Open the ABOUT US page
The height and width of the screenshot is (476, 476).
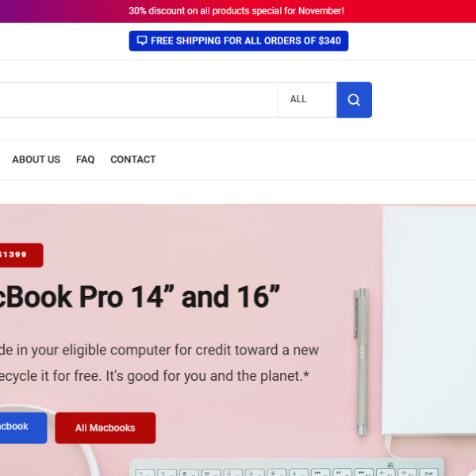coord(36,159)
